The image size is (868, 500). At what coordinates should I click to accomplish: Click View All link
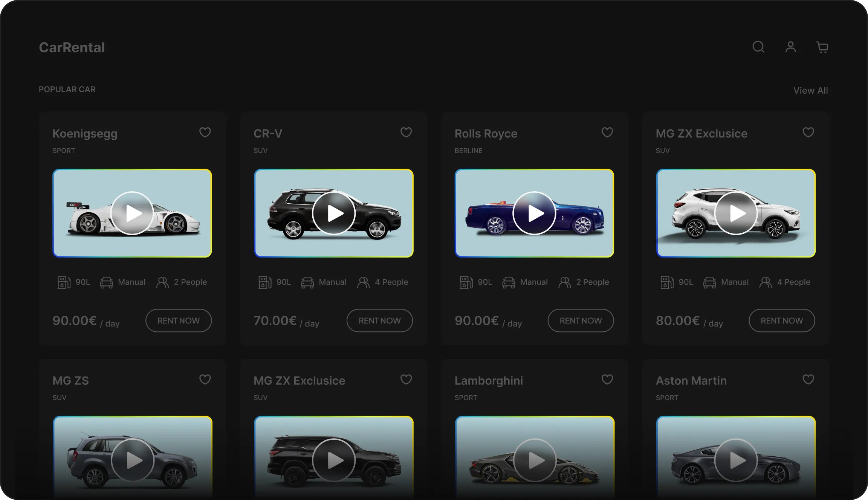[810, 90]
